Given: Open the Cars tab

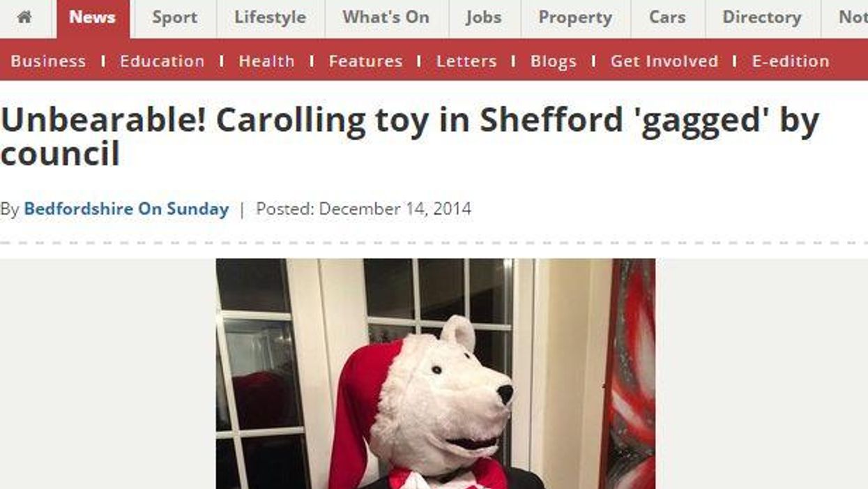Looking at the screenshot, I should 667,18.
